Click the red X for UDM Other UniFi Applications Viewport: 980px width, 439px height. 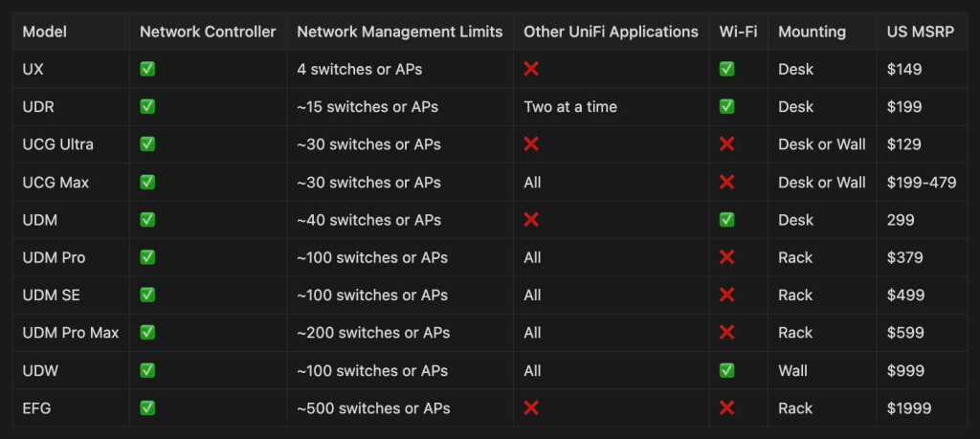531,220
